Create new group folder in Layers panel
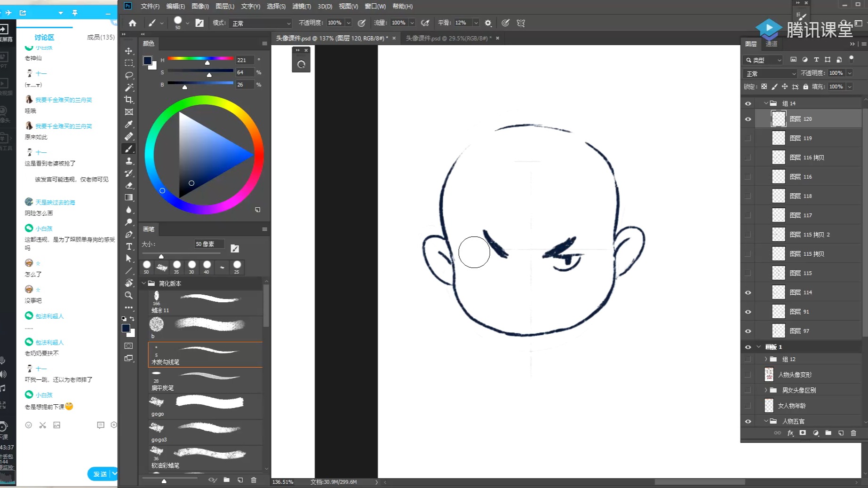868x488 pixels. coord(828,433)
